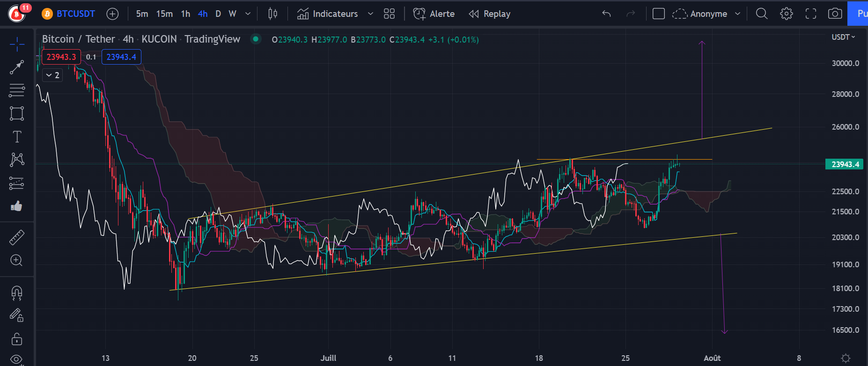The height and width of the screenshot is (366, 868).
Task: Create an alert with Alerte button
Action: [x=434, y=14]
